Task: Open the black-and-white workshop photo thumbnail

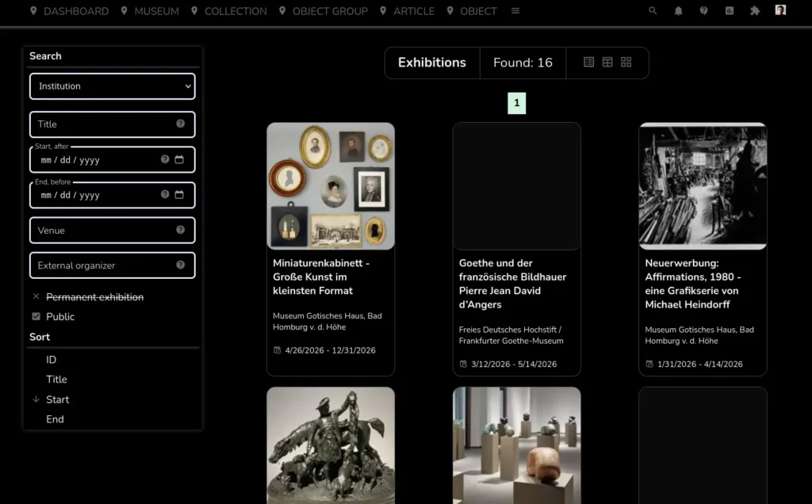Action: [703, 186]
